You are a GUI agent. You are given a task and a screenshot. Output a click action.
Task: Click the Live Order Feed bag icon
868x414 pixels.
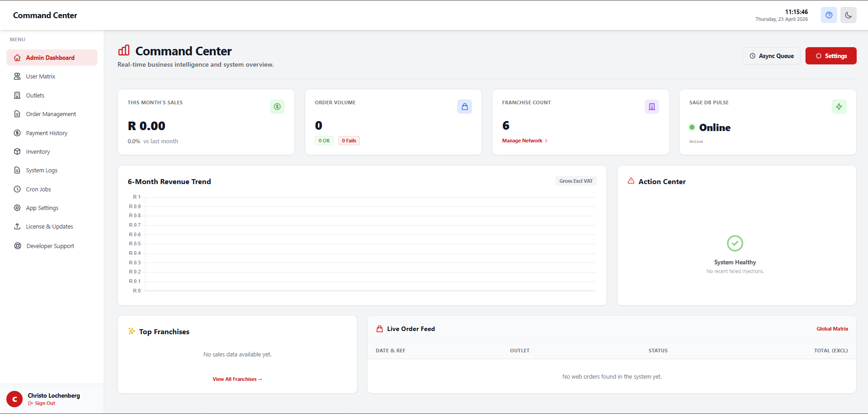point(380,329)
